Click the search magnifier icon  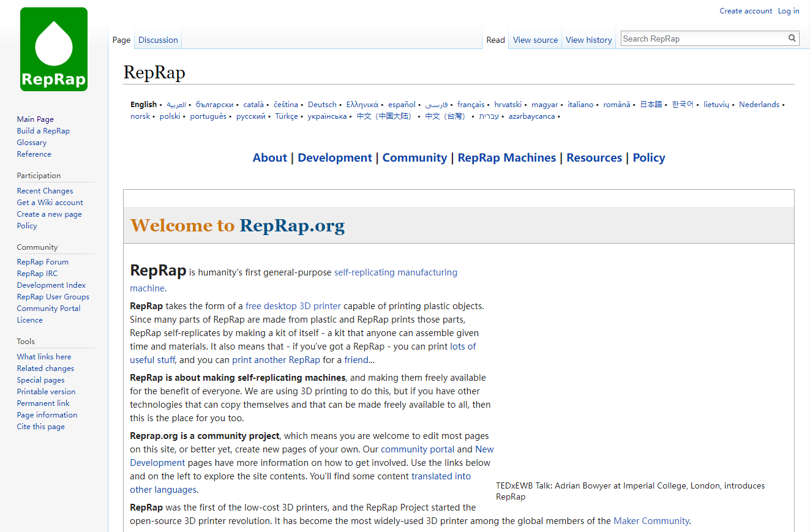(x=792, y=38)
